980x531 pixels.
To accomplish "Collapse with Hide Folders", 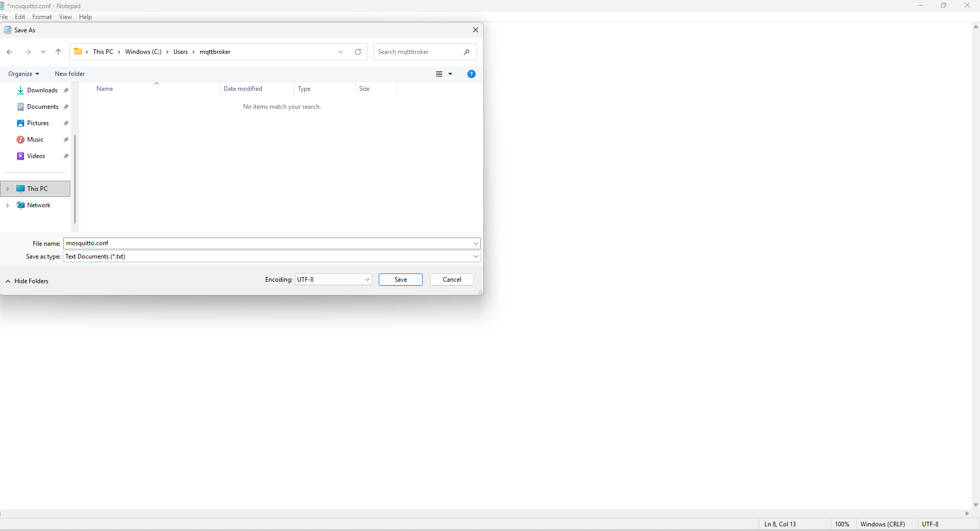I will coord(27,281).
